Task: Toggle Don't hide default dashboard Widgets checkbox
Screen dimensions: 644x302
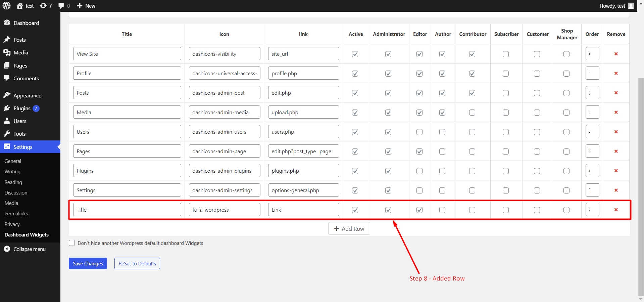Action: point(72,243)
